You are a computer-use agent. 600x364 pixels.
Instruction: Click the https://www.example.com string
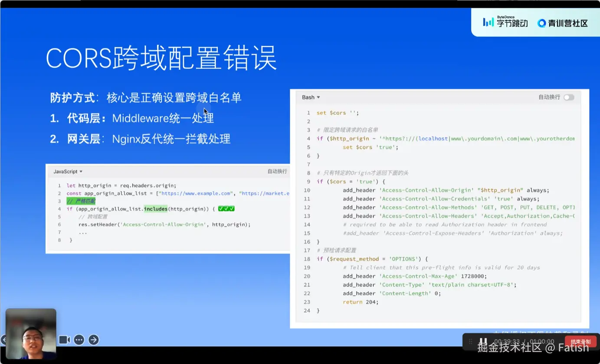196,193
